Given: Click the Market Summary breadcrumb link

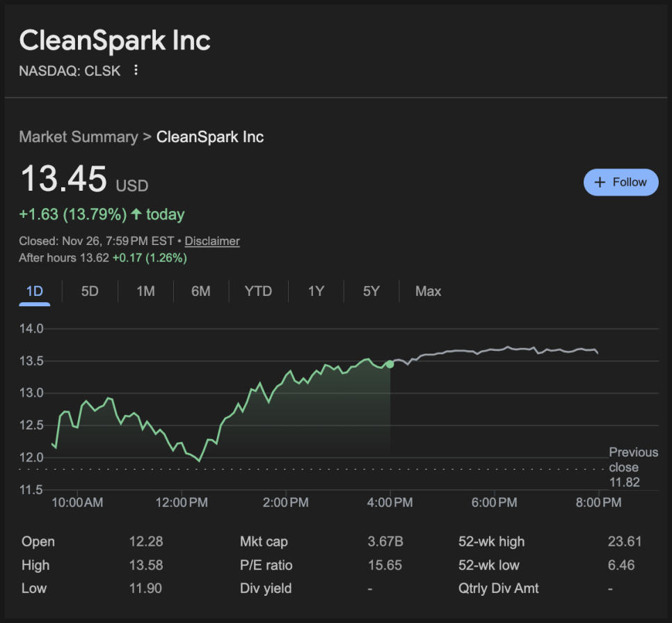Looking at the screenshot, I should pos(78,136).
